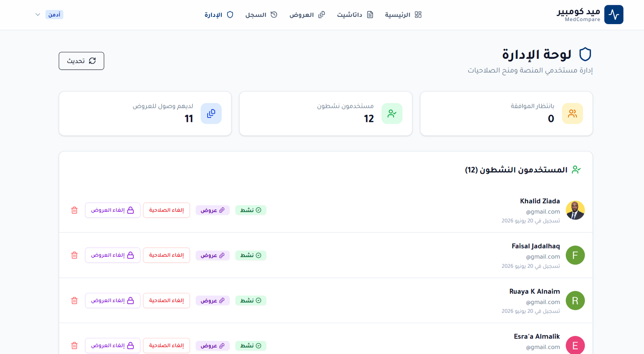The width and height of the screenshot is (644, 354).
Task: Click the نشط status badge for Faisal Jadalhaq
Action: tap(251, 255)
